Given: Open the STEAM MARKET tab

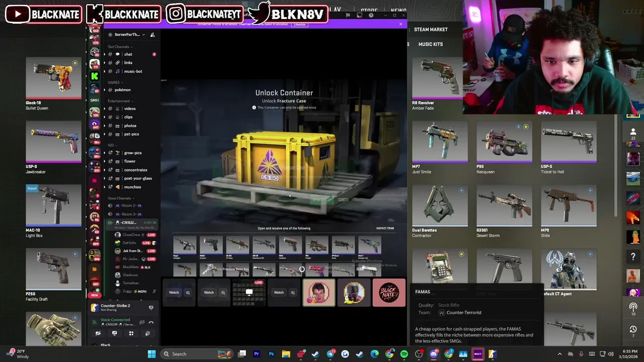Looking at the screenshot, I should click(x=431, y=30).
